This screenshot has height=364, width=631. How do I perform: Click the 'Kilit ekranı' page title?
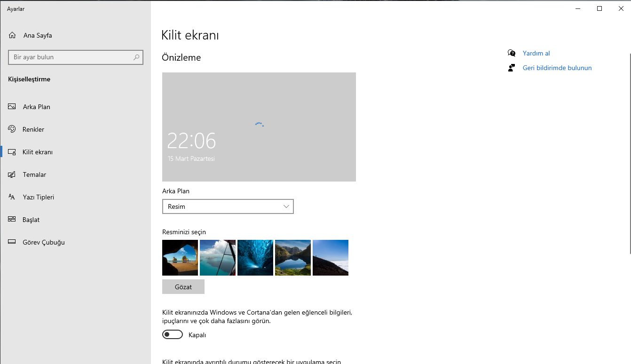190,35
